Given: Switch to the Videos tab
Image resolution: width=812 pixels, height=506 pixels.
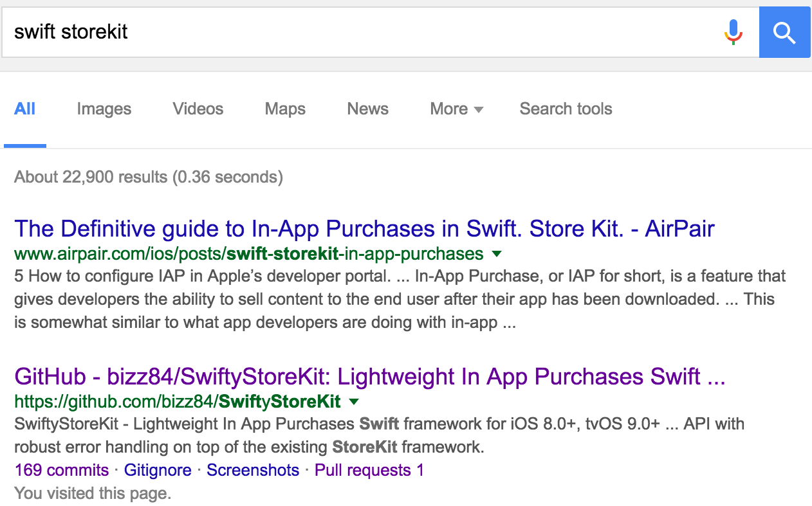Looking at the screenshot, I should (x=198, y=109).
